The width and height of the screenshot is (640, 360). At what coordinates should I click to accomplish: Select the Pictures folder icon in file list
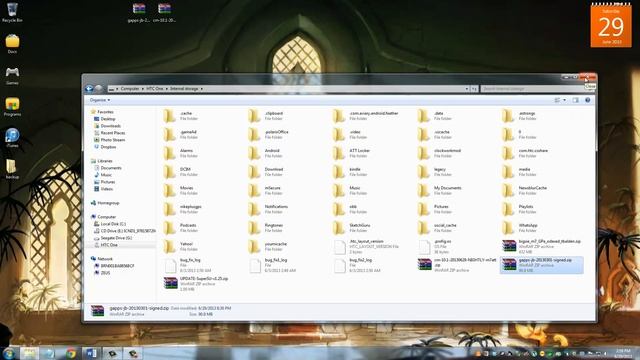[424, 209]
